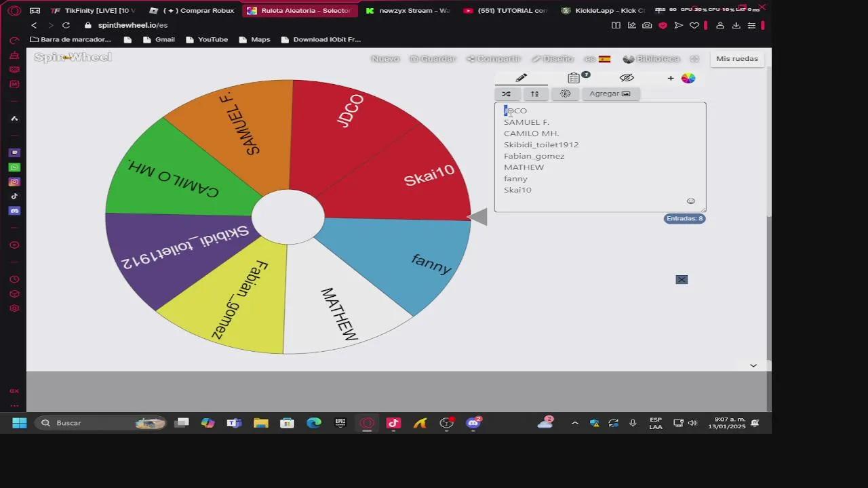
Task: Open the Mis ruedas panel
Action: point(736,59)
